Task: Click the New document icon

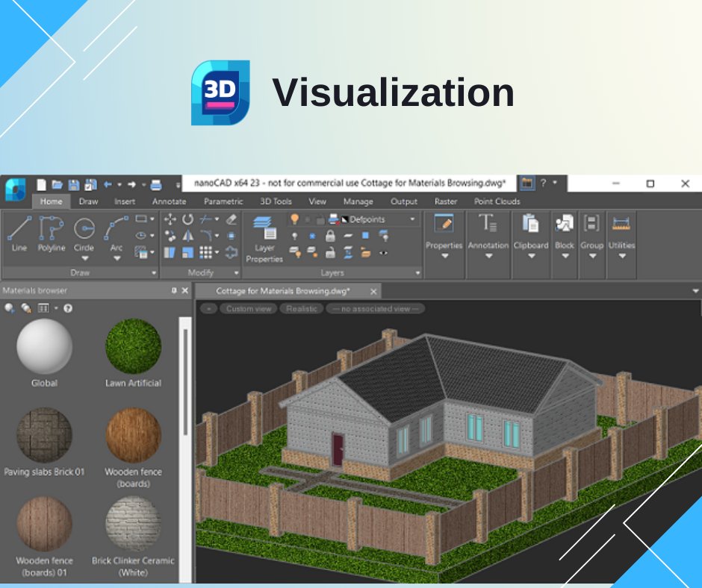Action: [x=41, y=184]
